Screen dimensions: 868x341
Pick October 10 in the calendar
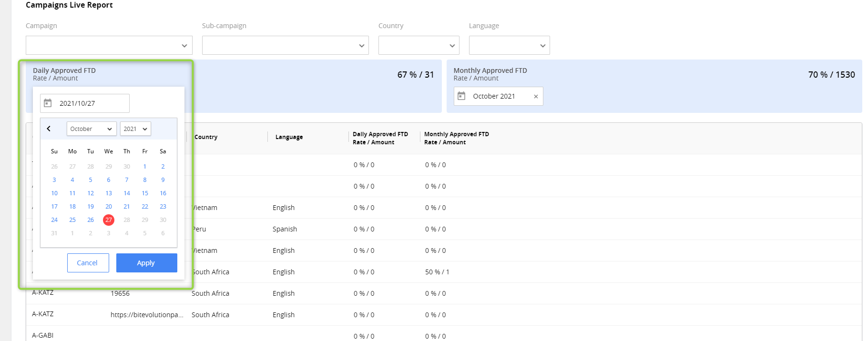tap(54, 193)
